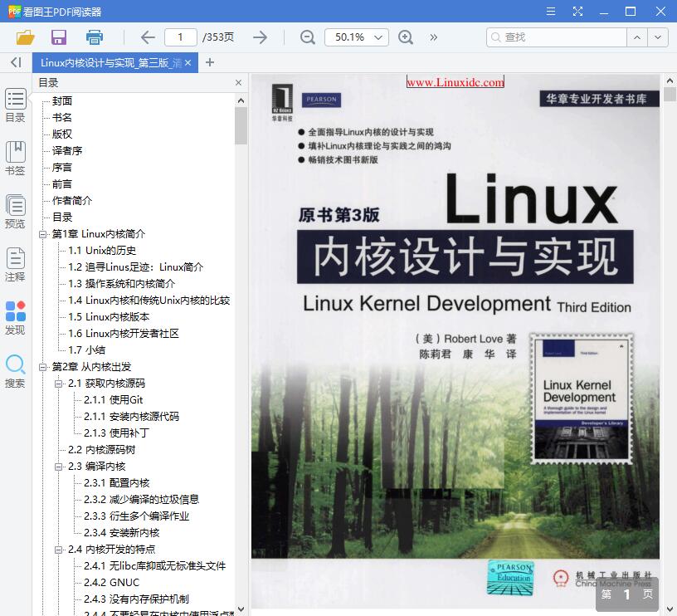The width and height of the screenshot is (677, 616).
Task: Select 2.4.1 无libc库抑或无标准头文件 entry
Action: pos(154,566)
